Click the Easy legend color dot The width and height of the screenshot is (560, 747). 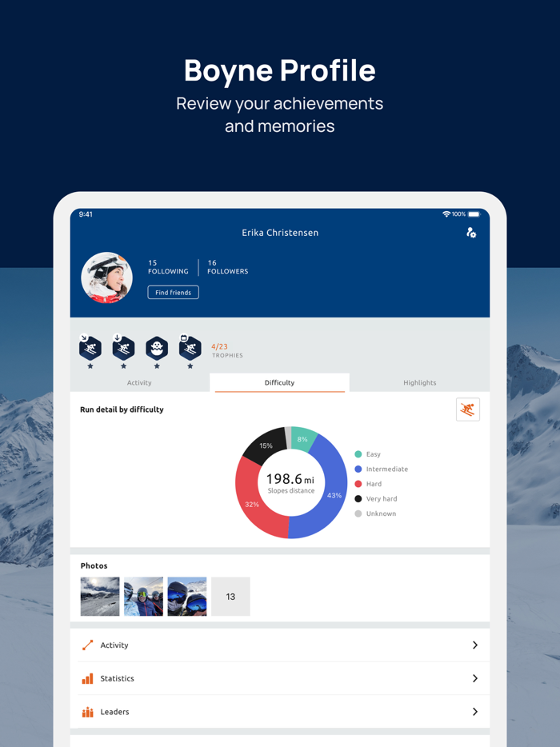click(358, 454)
